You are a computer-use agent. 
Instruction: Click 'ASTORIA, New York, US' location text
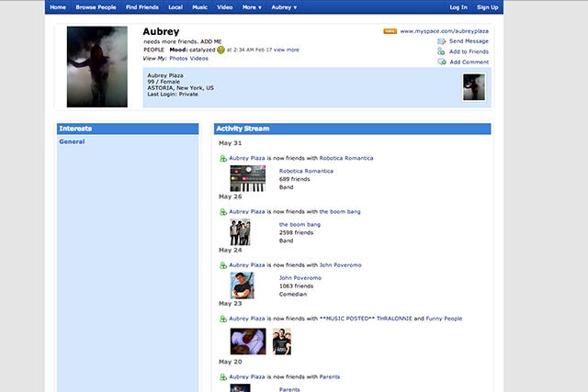[180, 88]
